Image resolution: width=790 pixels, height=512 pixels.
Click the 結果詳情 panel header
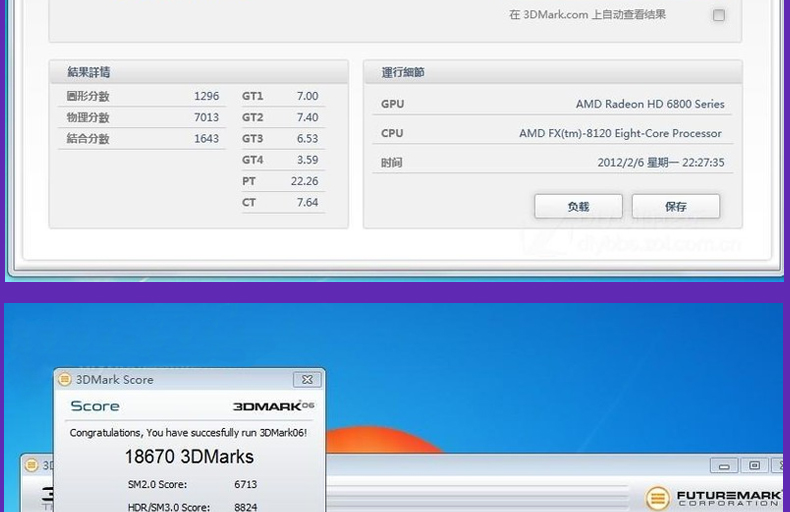pyautogui.click(x=199, y=72)
